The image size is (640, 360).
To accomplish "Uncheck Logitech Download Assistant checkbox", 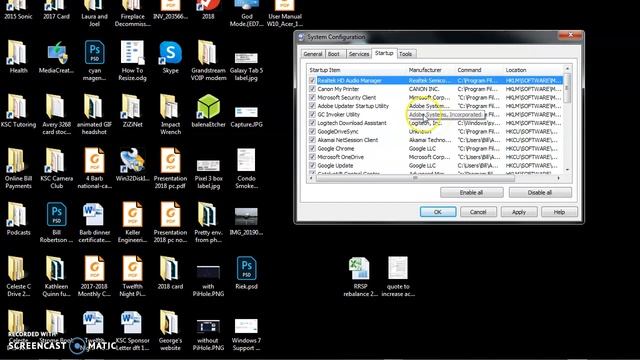I will coord(312,123).
